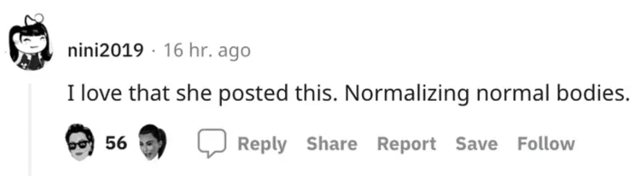Share this comment
Viewport: 644px width, 186px height.
[332, 144]
